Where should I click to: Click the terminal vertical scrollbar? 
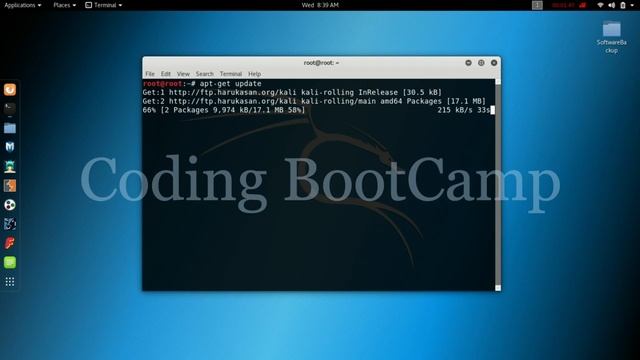coord(498,185)
